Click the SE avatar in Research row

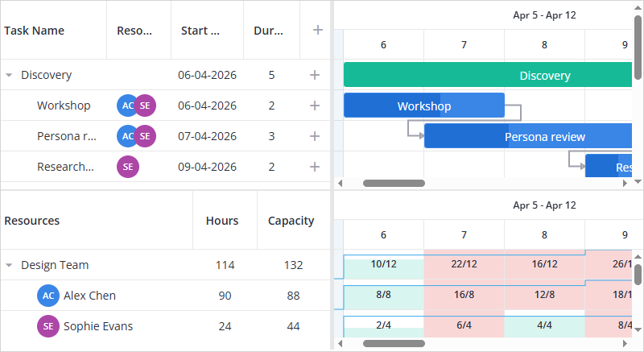128,167
